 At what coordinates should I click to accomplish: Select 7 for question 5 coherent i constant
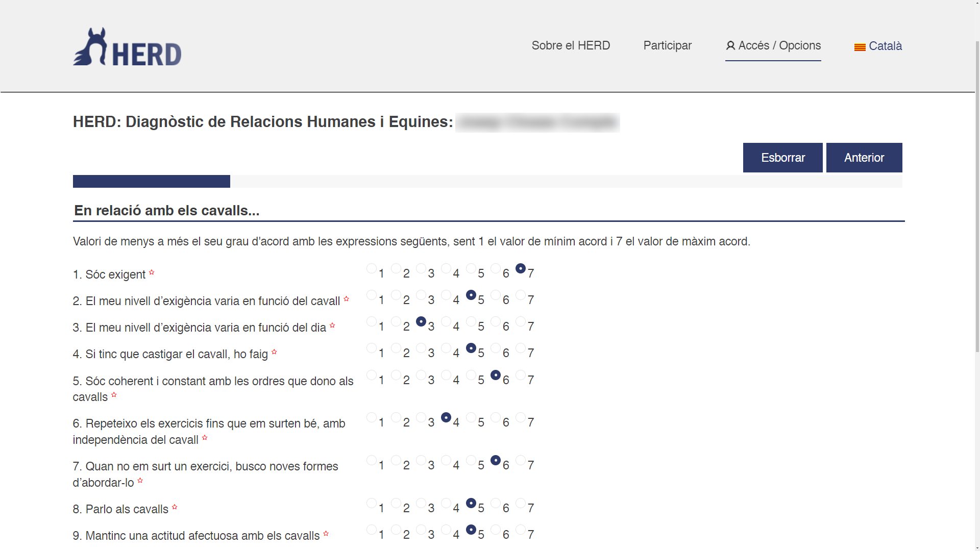(520, 375)
